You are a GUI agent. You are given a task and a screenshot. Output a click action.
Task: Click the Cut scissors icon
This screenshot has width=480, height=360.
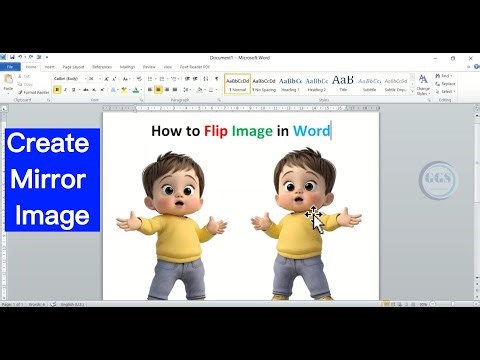point(20,77)
